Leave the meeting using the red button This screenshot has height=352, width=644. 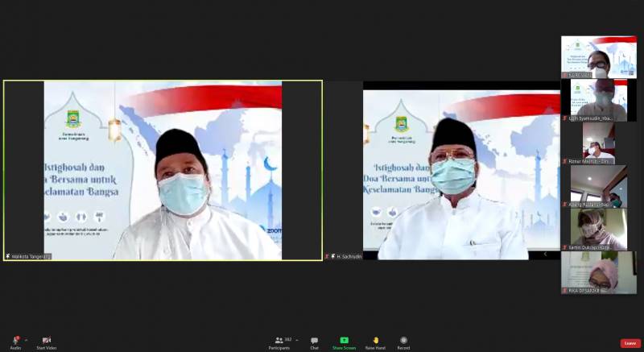630,343
